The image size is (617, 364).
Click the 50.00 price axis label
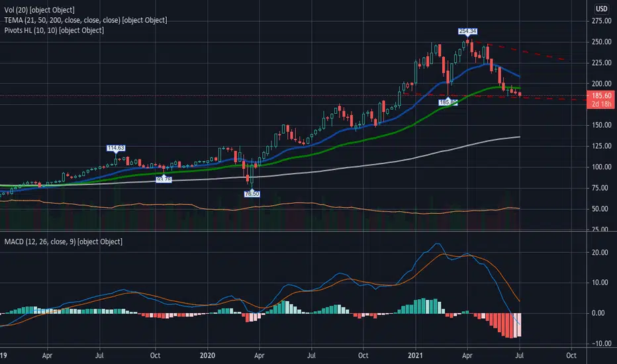(x=601, y=209)
